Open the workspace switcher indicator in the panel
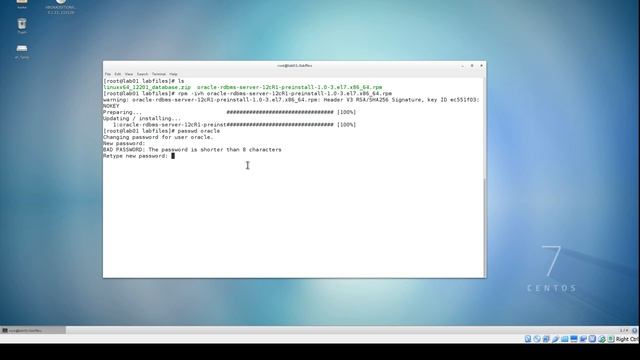This screenshot has width=640, height=360. click(624, 330)
